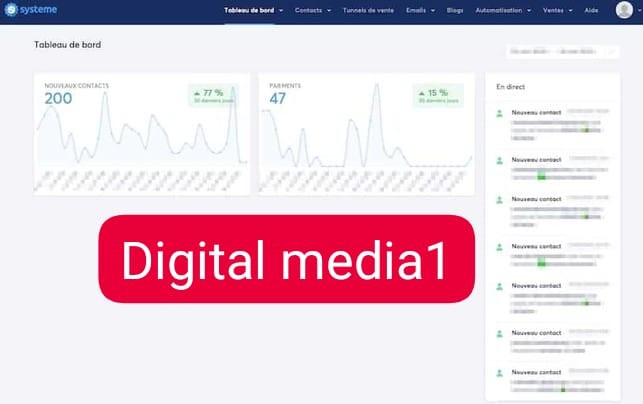Click the Nouveaux contacts value 200

(58, 98)
